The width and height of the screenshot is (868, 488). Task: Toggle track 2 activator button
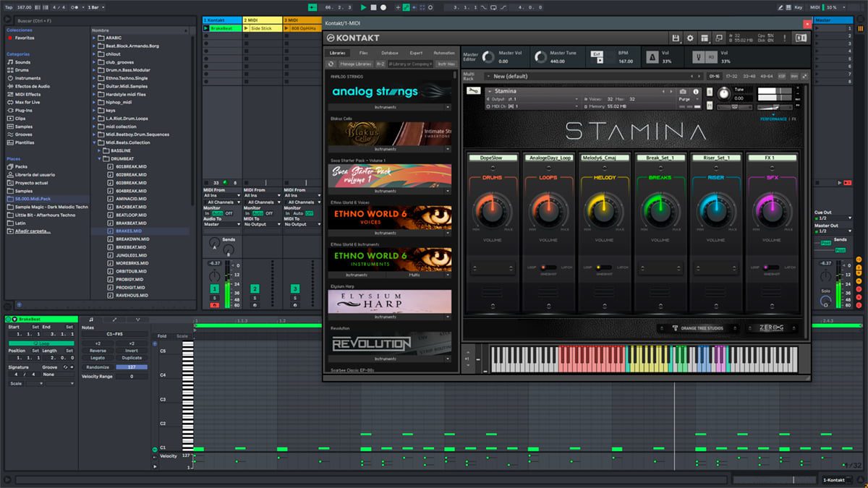click(255, 289)
